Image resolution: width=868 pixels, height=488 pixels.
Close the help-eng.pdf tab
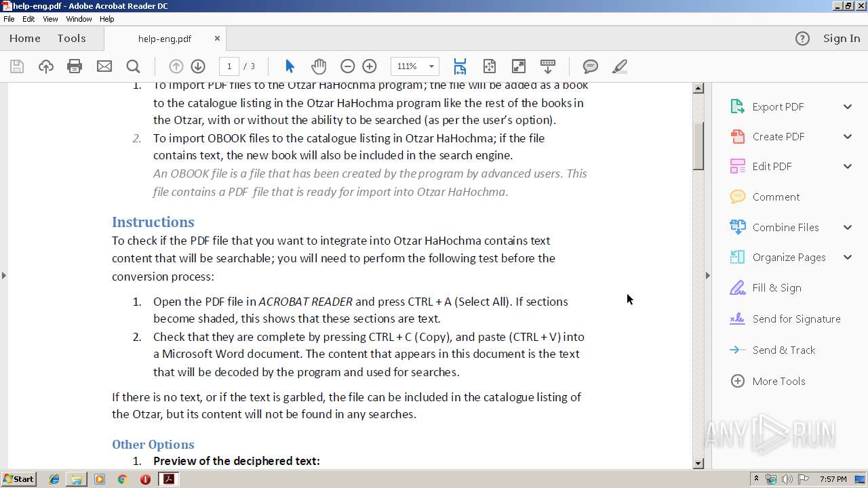217,39
